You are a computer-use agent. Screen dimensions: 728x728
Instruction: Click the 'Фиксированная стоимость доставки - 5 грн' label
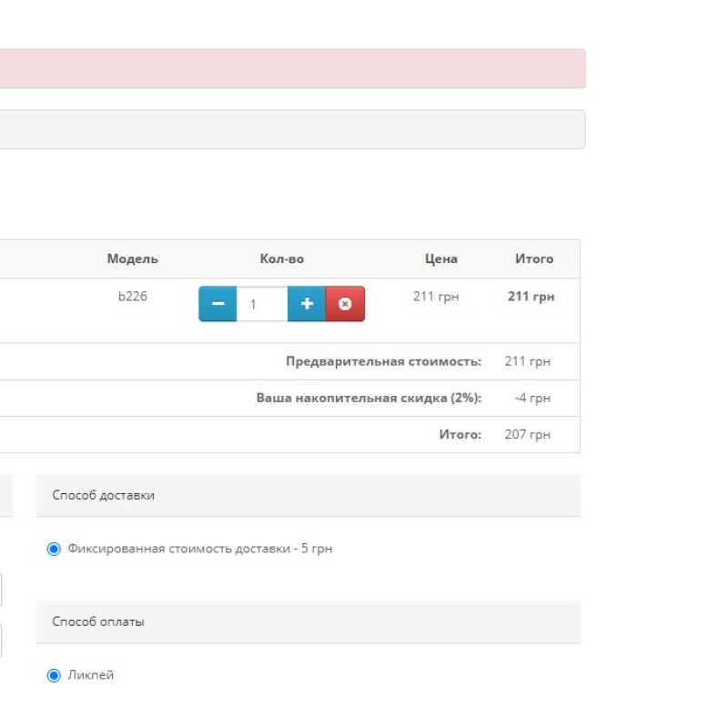pyautogui.click(x=199, y=549)
